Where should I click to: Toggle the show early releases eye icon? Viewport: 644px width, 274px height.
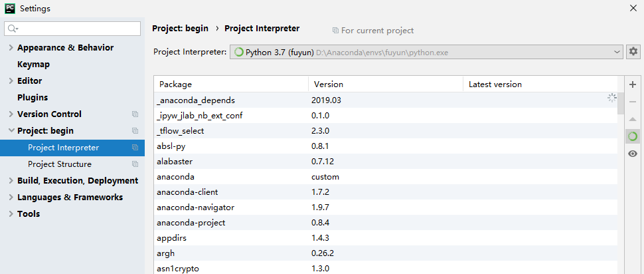633,154
